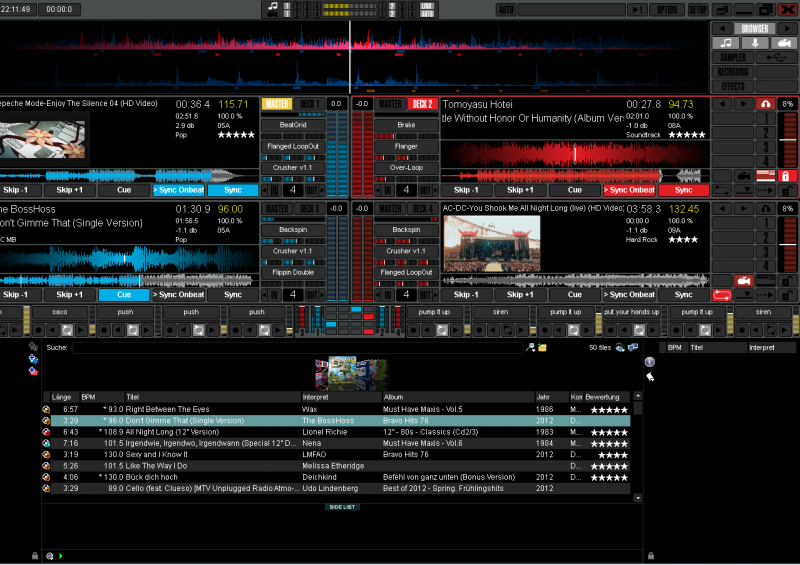
Task: Click the red video camera icon on Deck 4
Action: click(x=743, y=281)
